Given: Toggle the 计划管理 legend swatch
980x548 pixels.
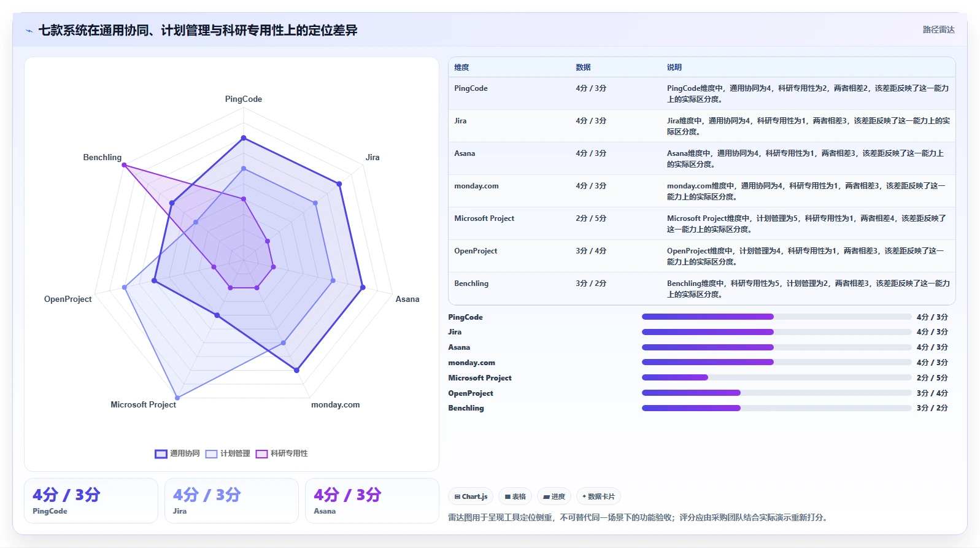Looking at the screenshot, I should click(212, 454).
